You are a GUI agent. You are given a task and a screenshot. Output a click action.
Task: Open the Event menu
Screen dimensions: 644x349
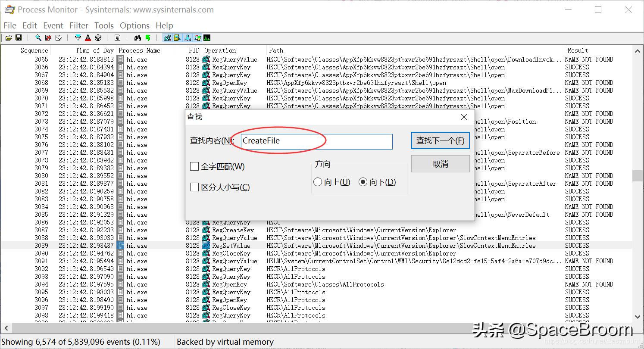[x=53, y=25]
